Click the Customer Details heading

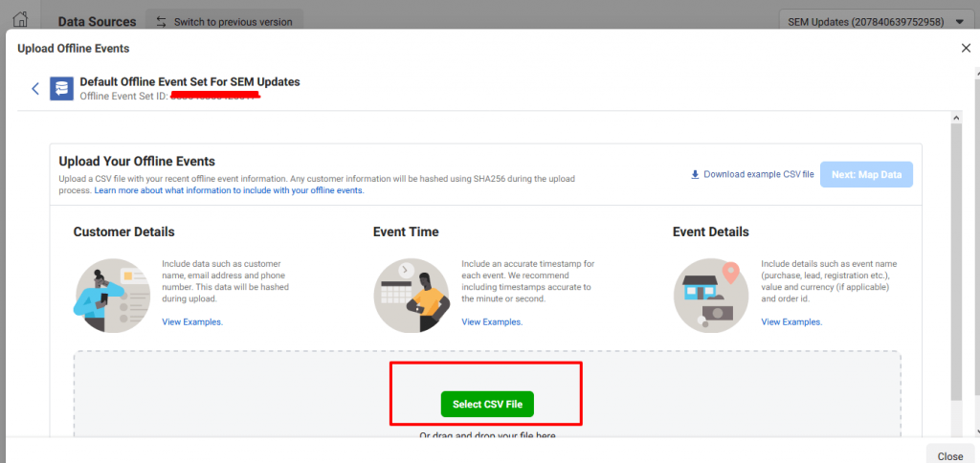[x=123, y=231]
